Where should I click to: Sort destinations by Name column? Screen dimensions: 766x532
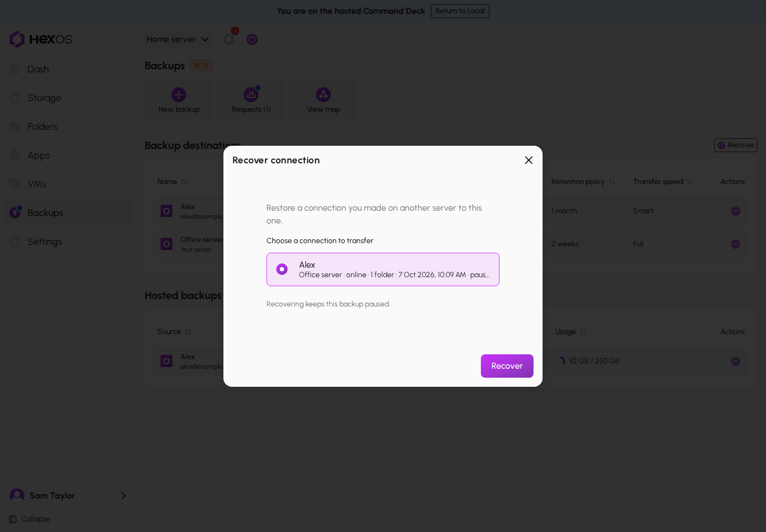172,182
